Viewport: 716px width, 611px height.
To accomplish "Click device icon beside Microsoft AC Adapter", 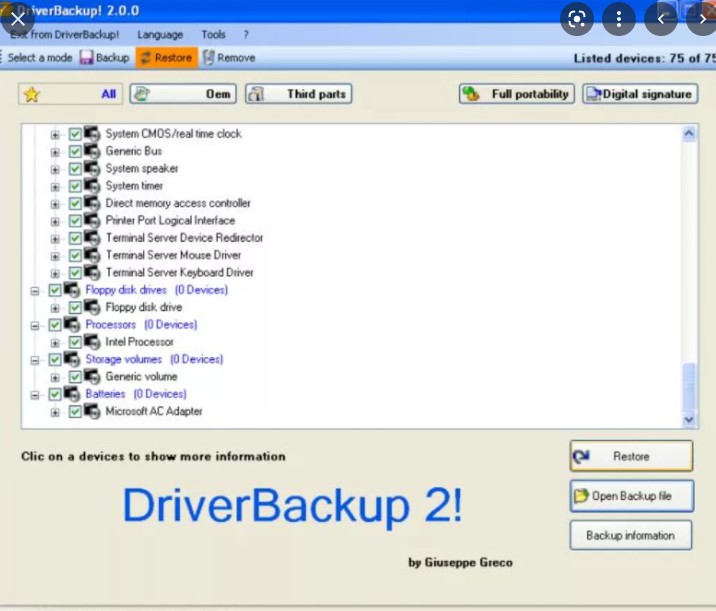I will 92,411.
